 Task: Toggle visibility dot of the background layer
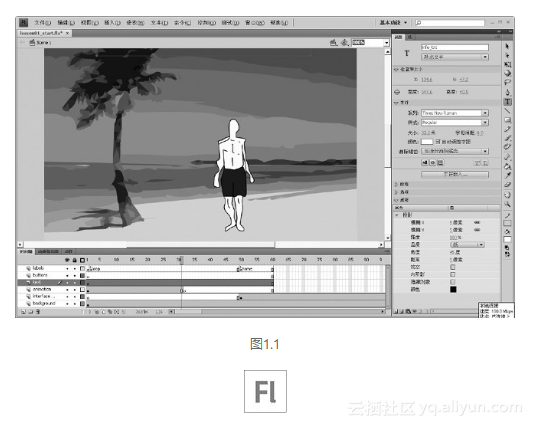[67, 304]
